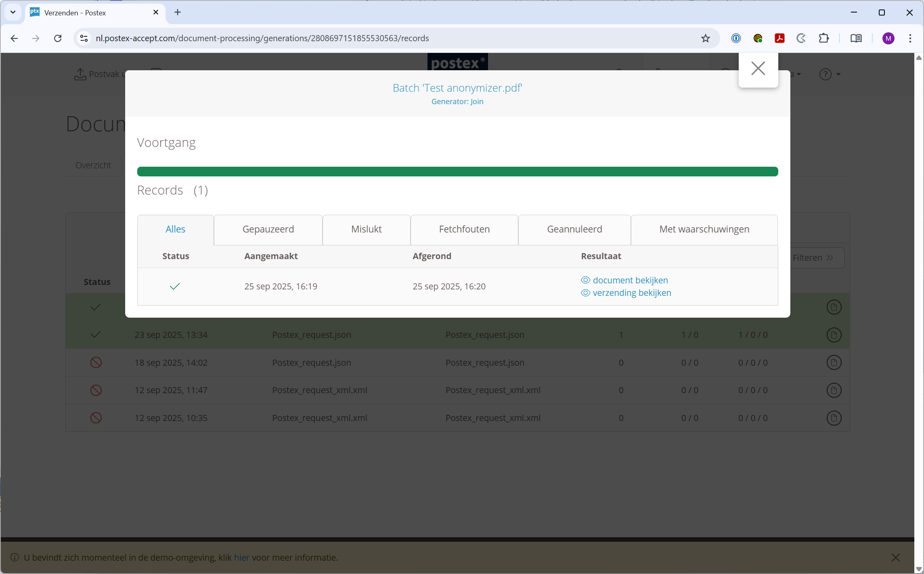Image resolution: width=924 pixels, height=574 pixels.
Task: Show the Geannuleerd records tab
Action: [x=574, y=229]
